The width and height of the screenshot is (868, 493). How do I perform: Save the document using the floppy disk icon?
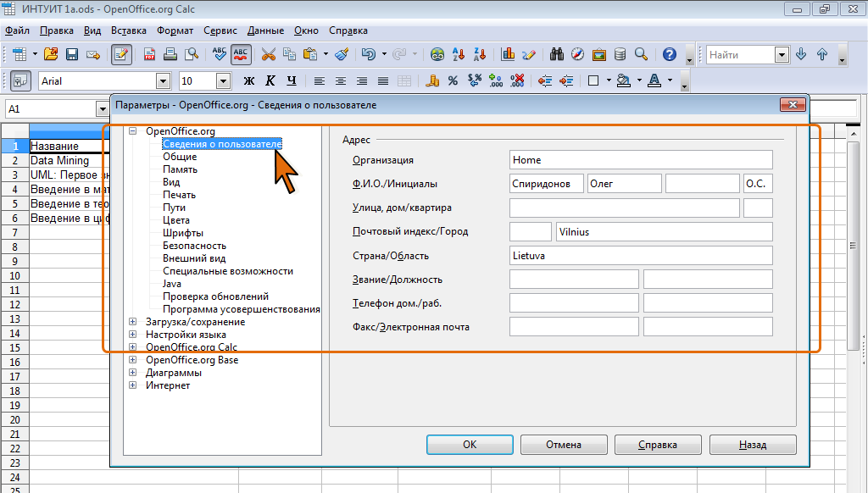coord(72,54)
